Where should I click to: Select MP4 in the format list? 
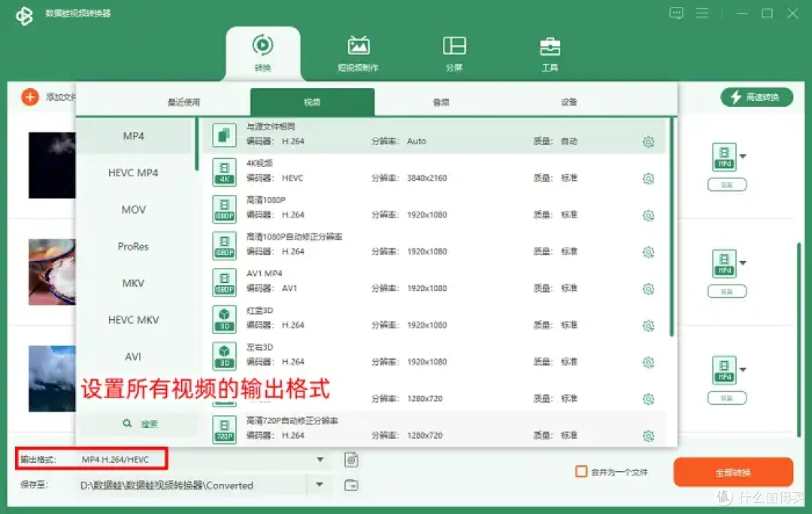point(134,135)
